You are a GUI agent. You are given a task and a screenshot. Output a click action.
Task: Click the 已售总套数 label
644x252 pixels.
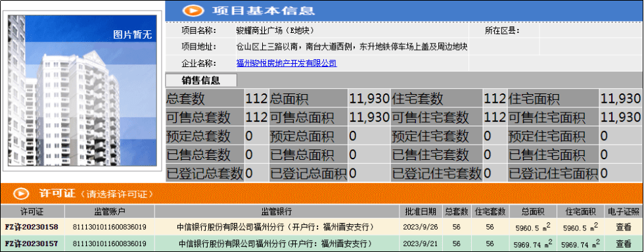pos(198,155)
